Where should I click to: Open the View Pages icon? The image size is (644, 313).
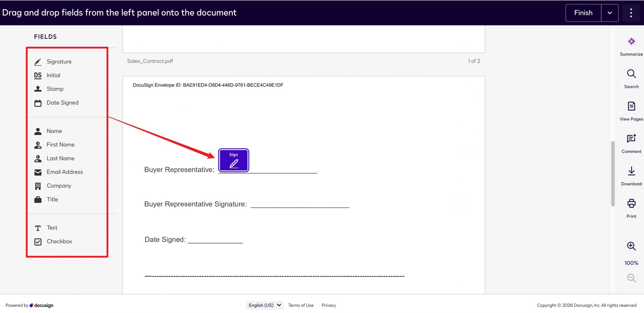pos(631,106)
